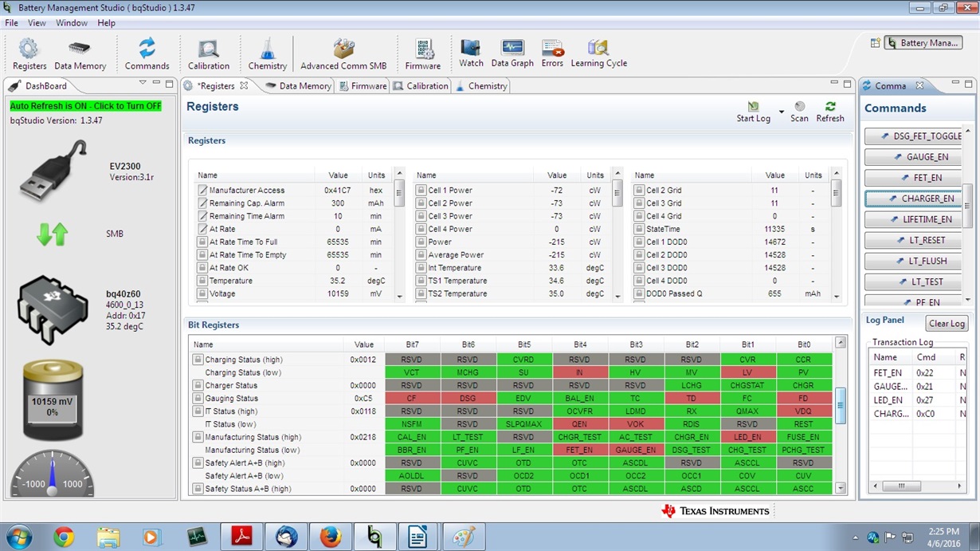Switch to the Calibration tab

pyautogui.click(x=421, y=86)
